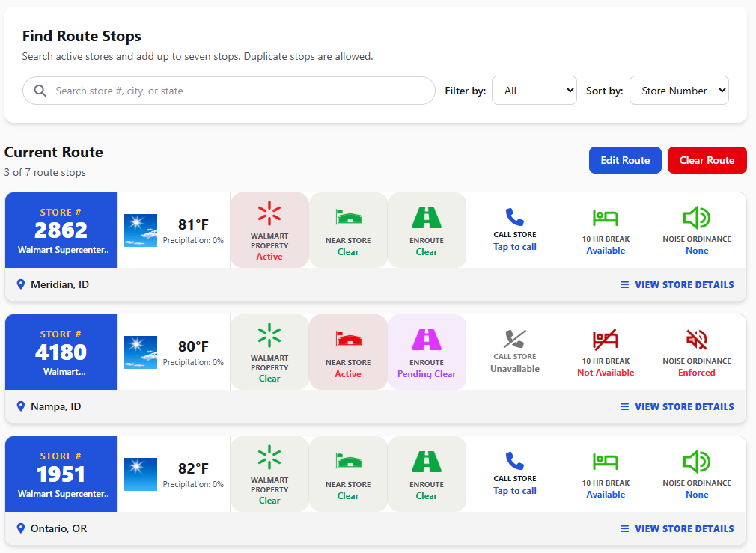Click Noise Ordinance speaker icon for store 1951
The image size is (756, 553).
(697, 462)
